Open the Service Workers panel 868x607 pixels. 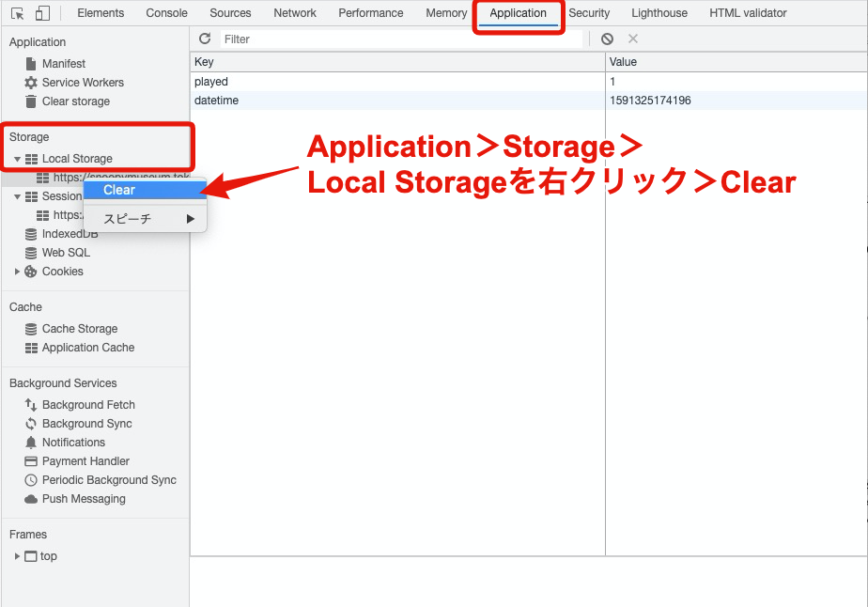point(83,82)
